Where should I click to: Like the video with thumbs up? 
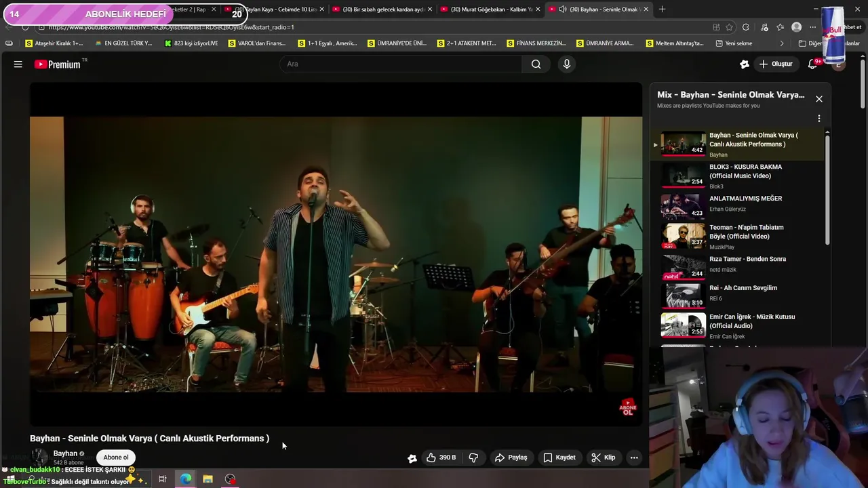pyautogui.click(x=441, y=457)
